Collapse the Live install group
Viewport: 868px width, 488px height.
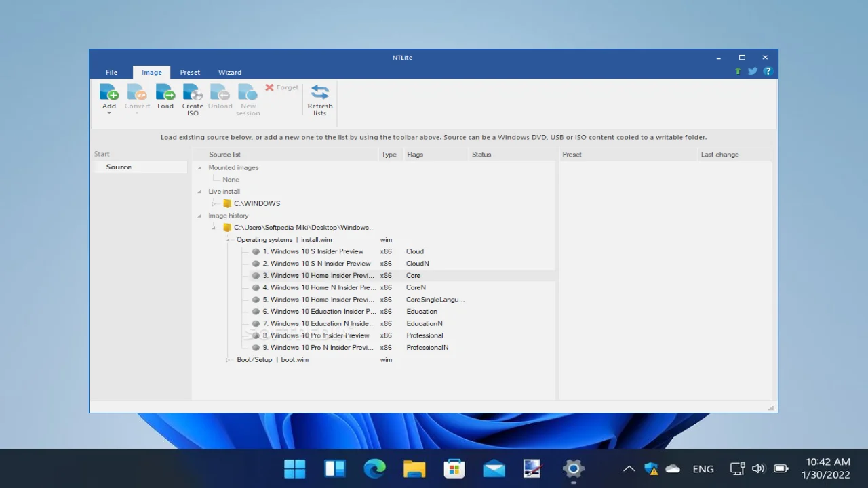click(199, 192)
